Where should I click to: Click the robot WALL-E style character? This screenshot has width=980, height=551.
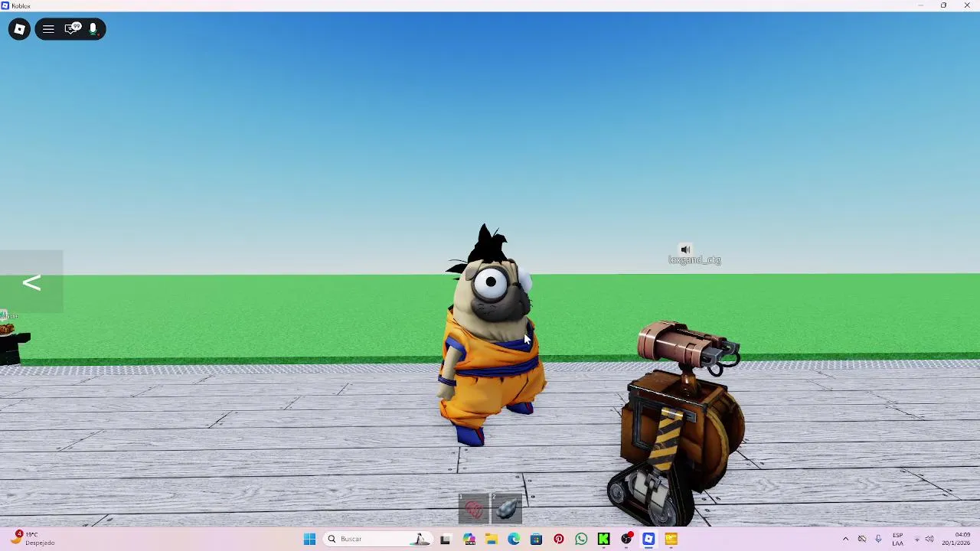pos(678,425)
